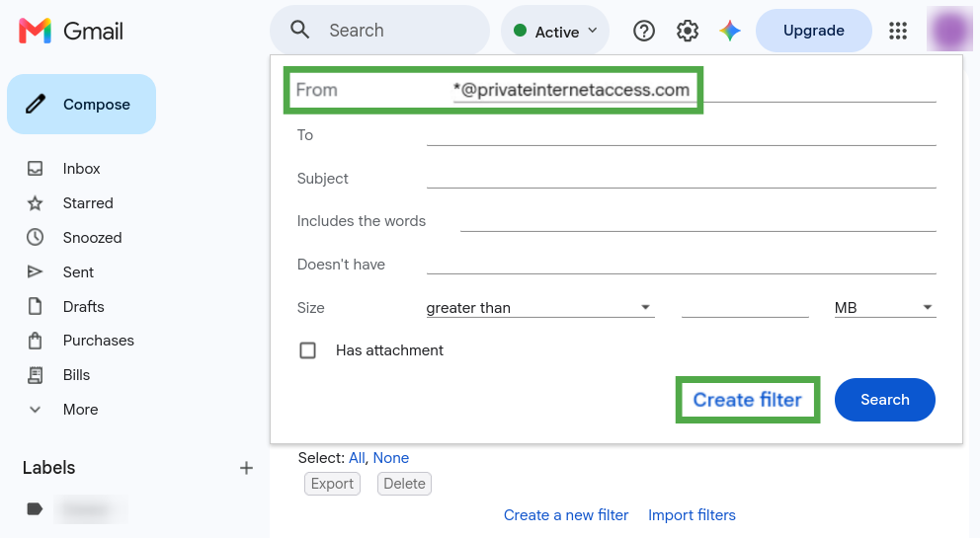980x538 pixels.
Task: Click the Subject input field
Action: (x=682, y=178)
